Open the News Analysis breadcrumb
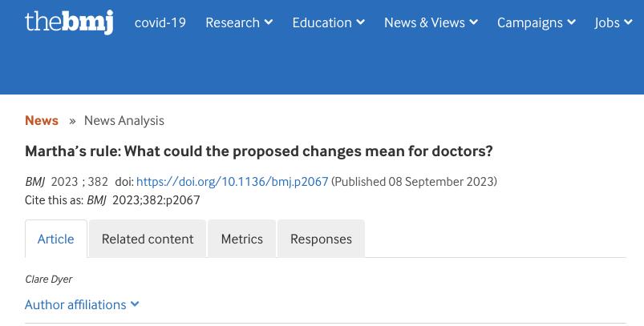 (x=124, y=121)
